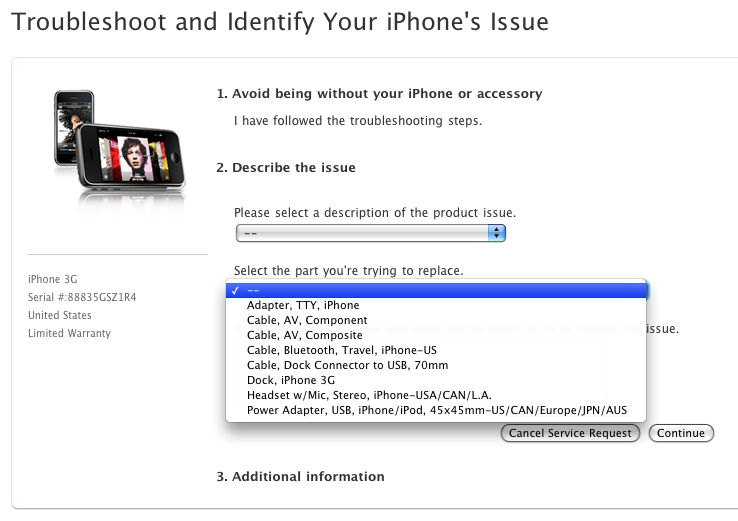Click the Cancel Service Request button
738x521 pixels.
click(x=570, y=433)
